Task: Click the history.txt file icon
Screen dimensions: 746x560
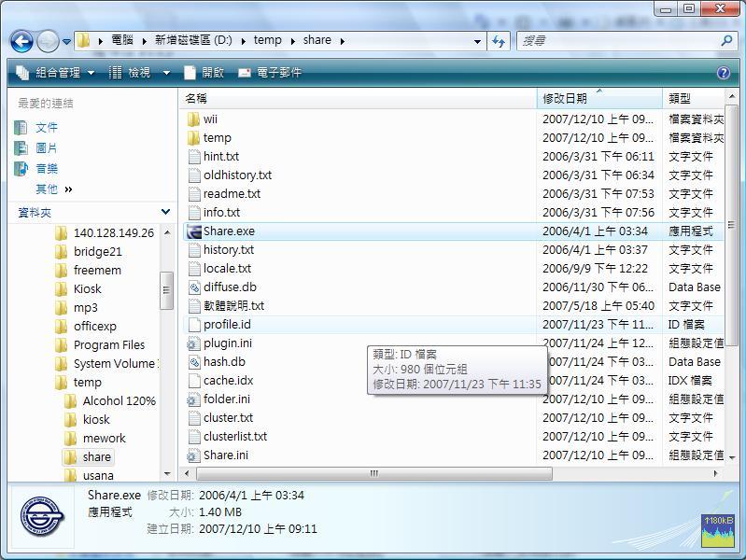Action: pyautogui.click(x=194, y=250)
